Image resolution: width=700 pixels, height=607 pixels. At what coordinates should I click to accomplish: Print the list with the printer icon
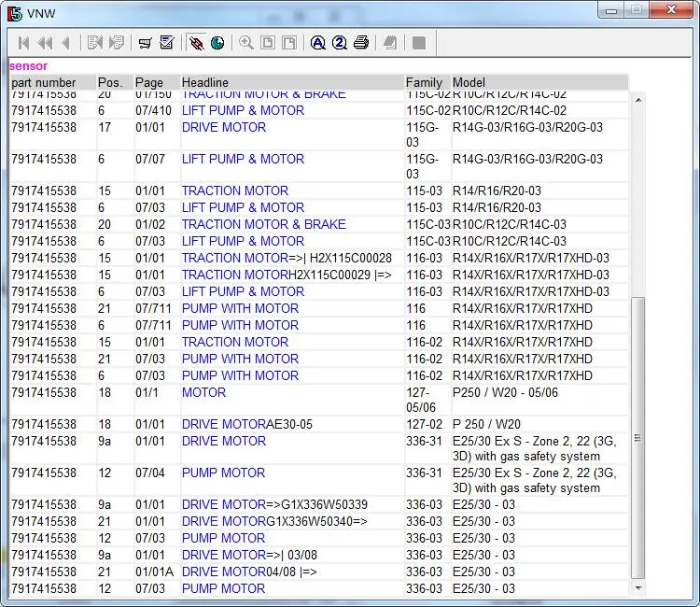361,43
